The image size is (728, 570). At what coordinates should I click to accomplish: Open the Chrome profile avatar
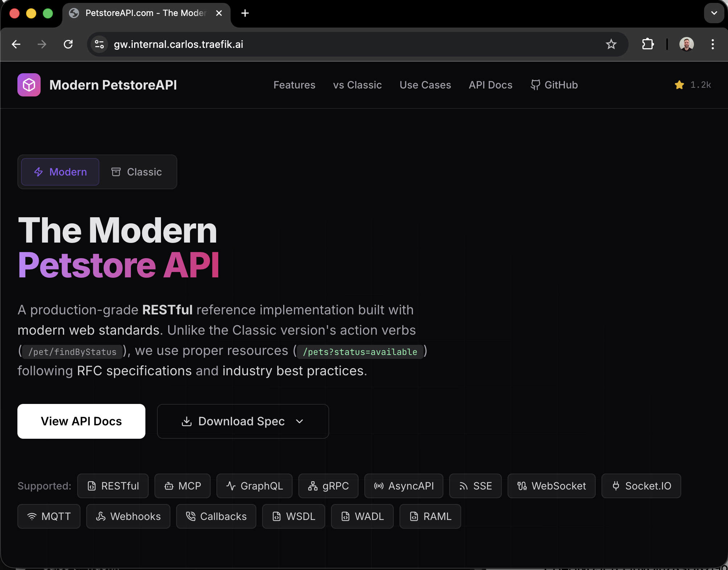686,44
